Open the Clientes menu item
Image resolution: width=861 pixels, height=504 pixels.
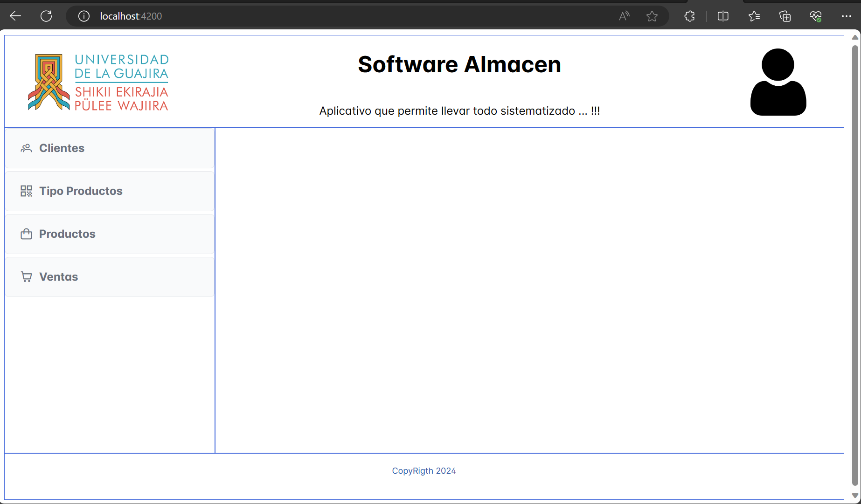[110, 148]
